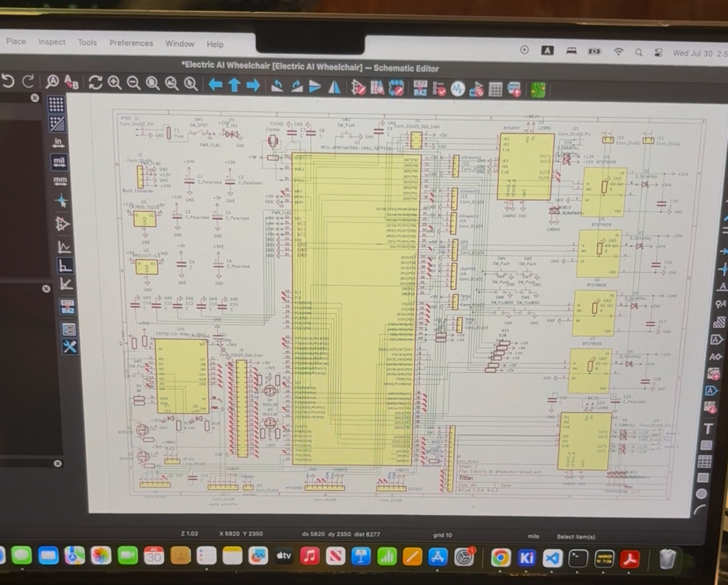Generate the bill of materials
This screenshot has width=728, height=585.
click(x=514, y=90)
